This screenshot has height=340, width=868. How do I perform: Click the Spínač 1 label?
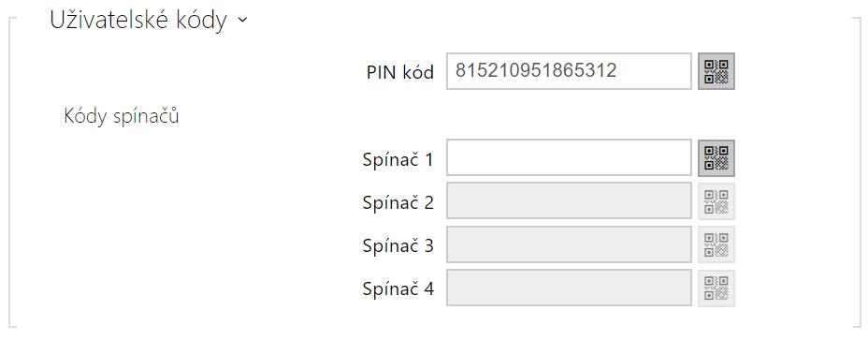tap(398, 159)
